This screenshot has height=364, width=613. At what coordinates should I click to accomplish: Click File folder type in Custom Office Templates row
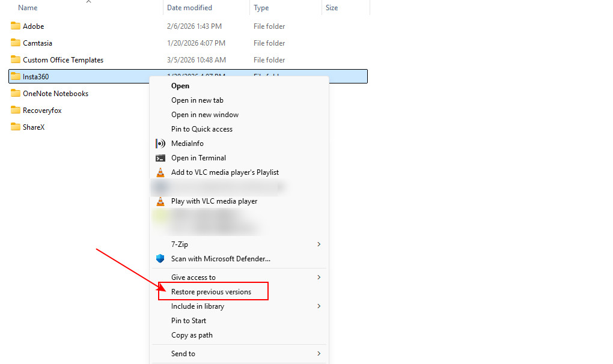pyautogui.click(x=269, y=59)
